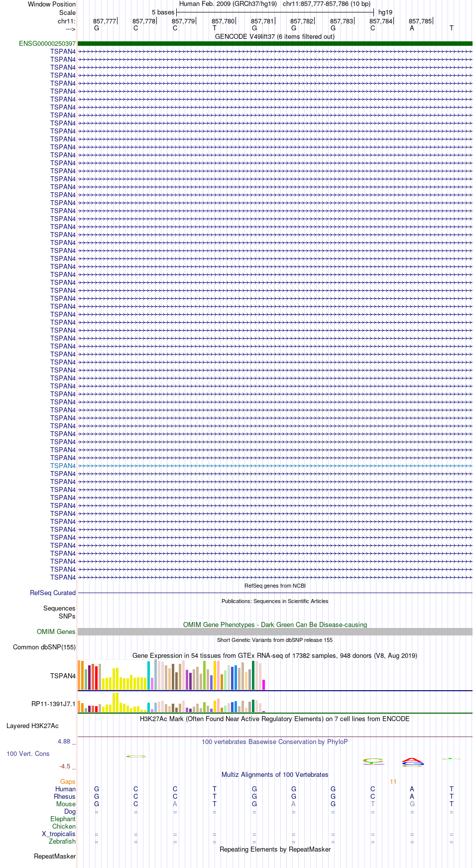Click the '--->' strand direction label
The image size is (473, 868).
coord(70,29)
